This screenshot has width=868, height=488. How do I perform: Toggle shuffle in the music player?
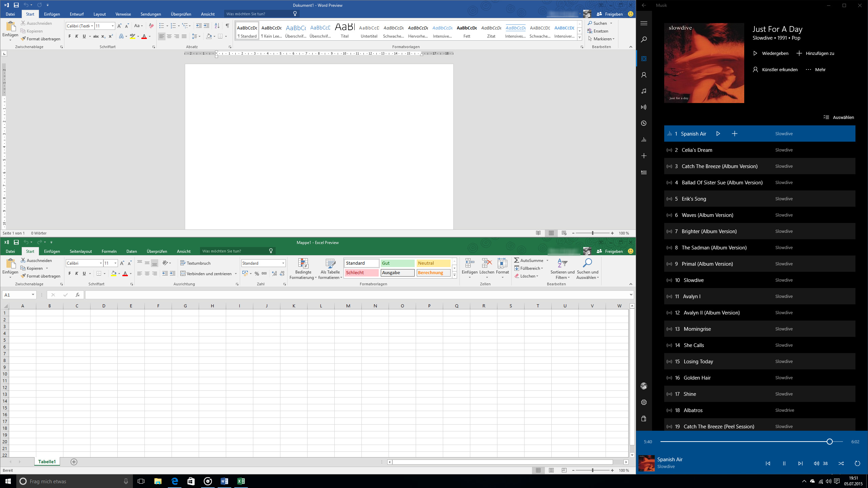841,463
